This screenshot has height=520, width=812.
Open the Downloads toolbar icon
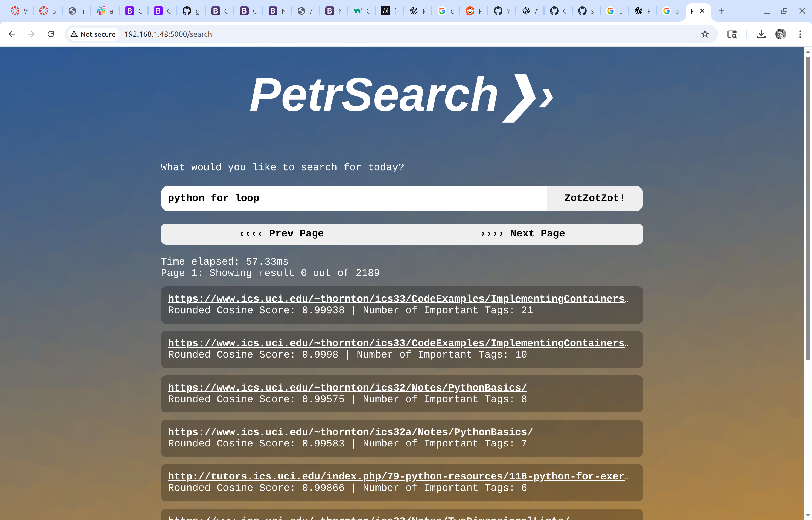click(761, 34)
